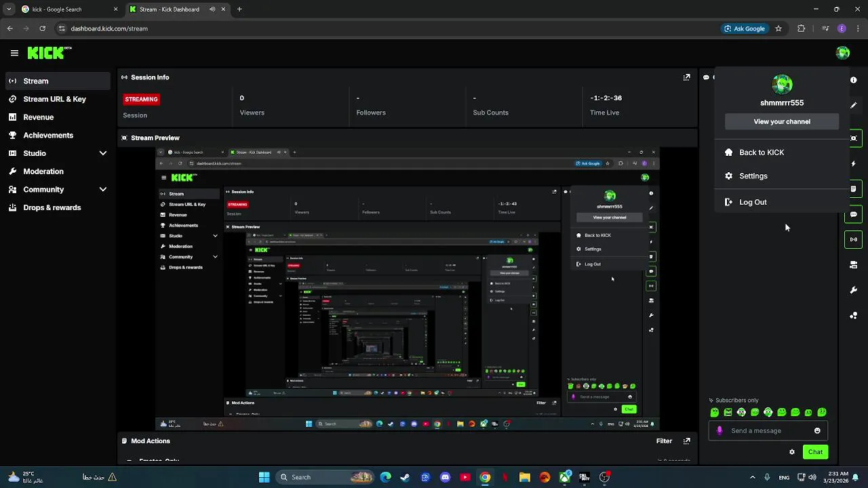Click the camera layout icon in right toolbar
The width and height of the screenshot is (868, 488).
(x=853, y=265)
